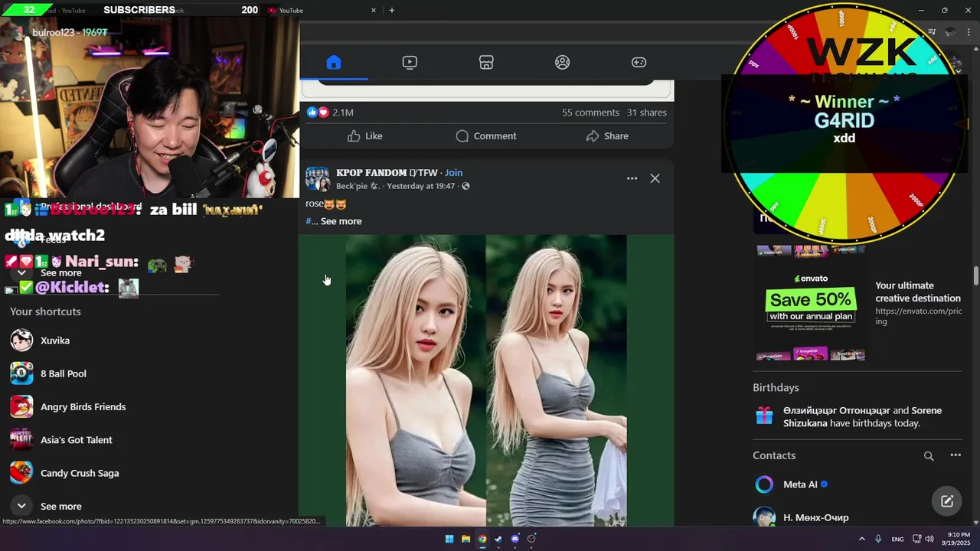Open the Facebook Video tab
The height and width of the screenshot is (551, 980).
410,62
